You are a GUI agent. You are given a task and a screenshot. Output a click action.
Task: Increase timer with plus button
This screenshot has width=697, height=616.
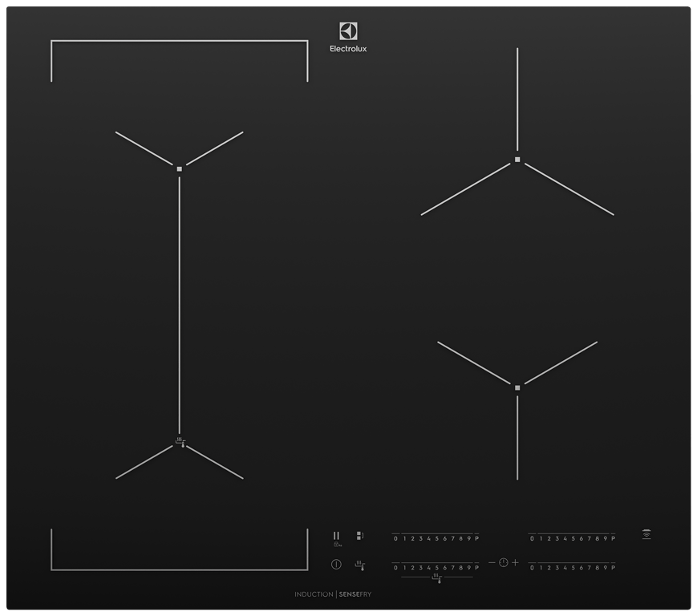coord(516,563)
